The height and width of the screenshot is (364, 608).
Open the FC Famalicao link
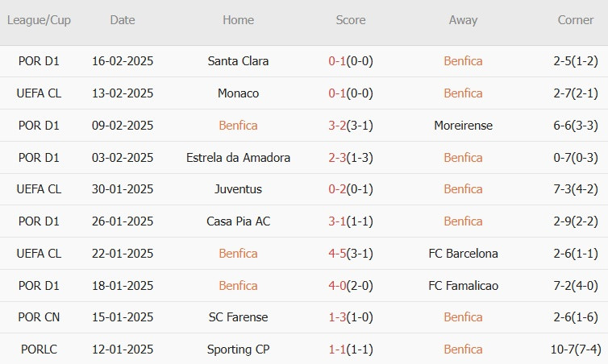[x=463, y=285]
